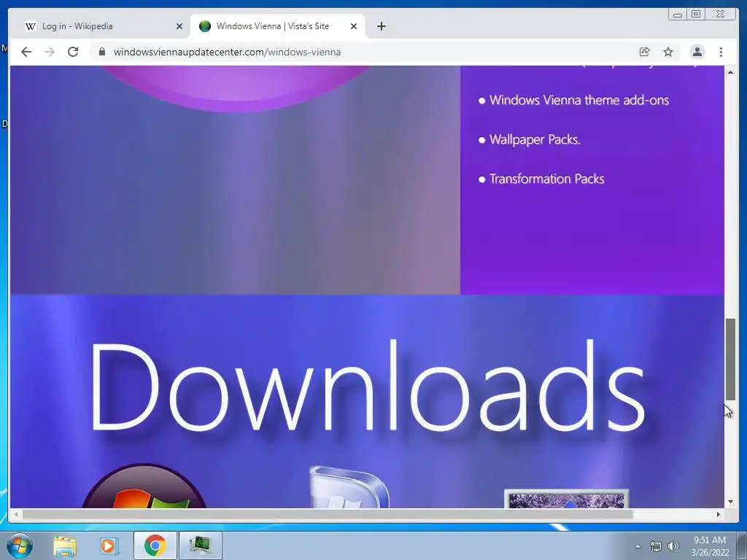Open the Chrome profile avatar

[697, 52]
